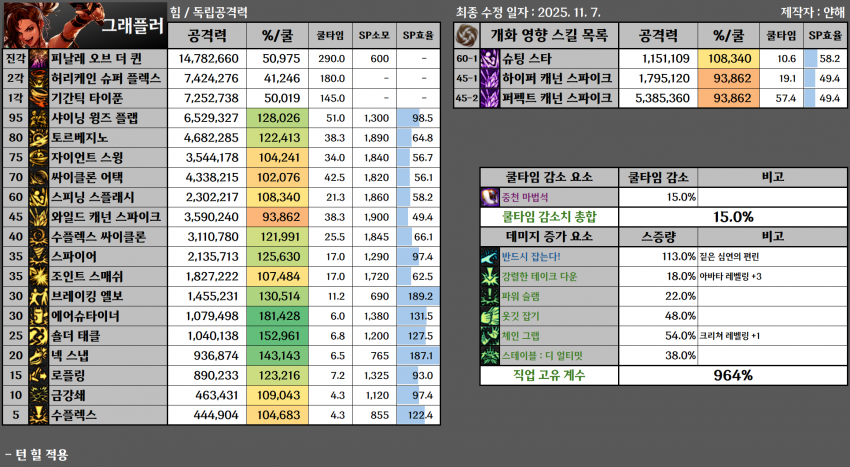The width and height of the screenshot is (850, 467).
Task: Click the 슈팅 스타 skill icon
Action: pyautogui.click(x=490, y=60)
